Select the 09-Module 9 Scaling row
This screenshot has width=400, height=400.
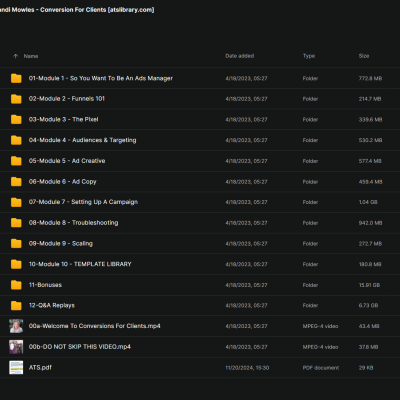click(x=200, y=244)
